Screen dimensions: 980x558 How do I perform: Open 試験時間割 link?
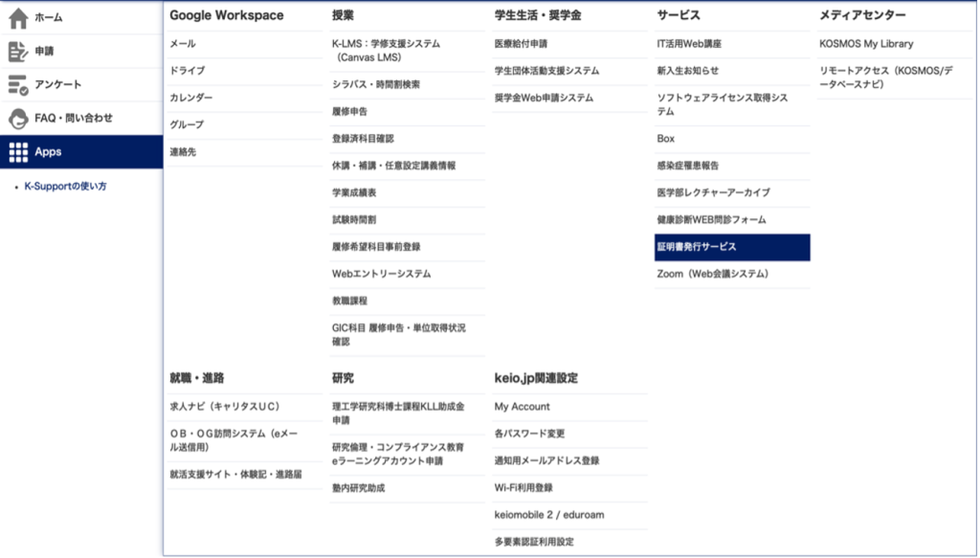[x=354, y=219]
